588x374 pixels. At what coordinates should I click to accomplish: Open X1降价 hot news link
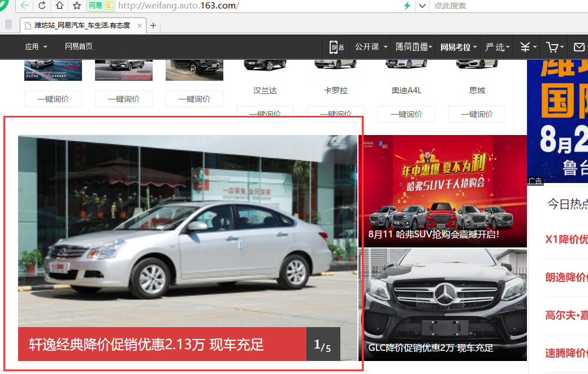(567, 240)
